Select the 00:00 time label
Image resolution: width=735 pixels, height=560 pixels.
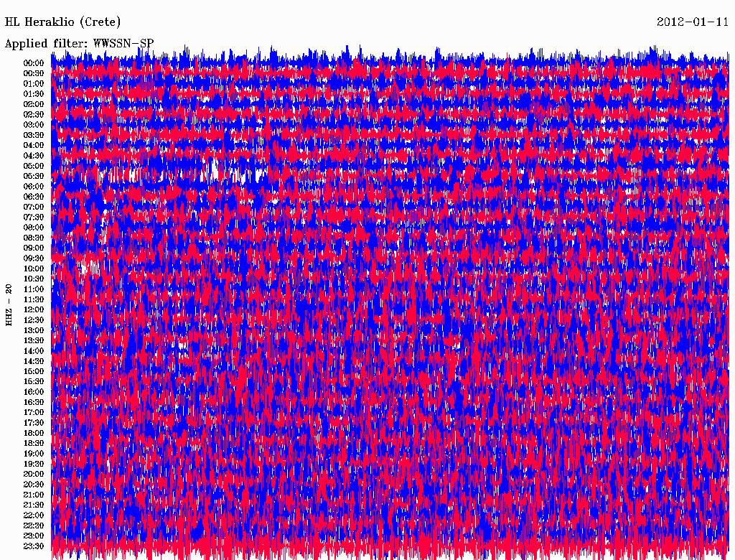[34, 63]
